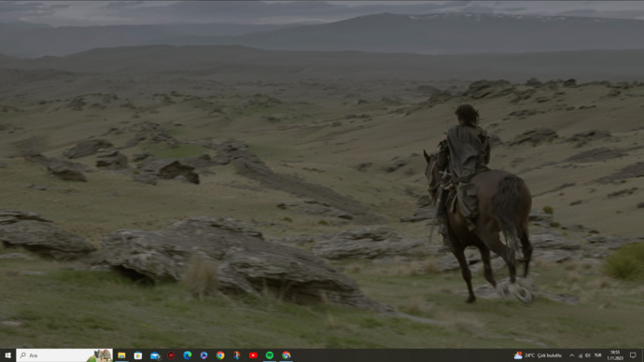Open the Mail app taskbar icon
The image size is (644, 362).
(x=155, y=355)
